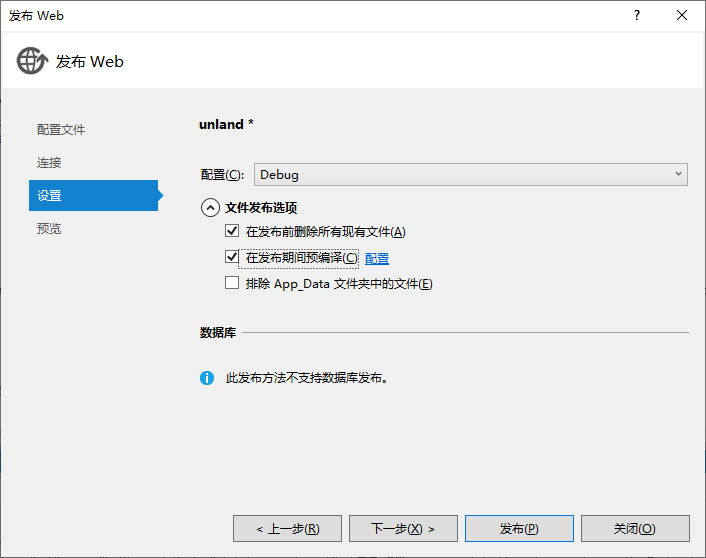The width and height of the screenshot is (706, 558).
Task: Click the question mark help button
Action: (x=637, y=15)
